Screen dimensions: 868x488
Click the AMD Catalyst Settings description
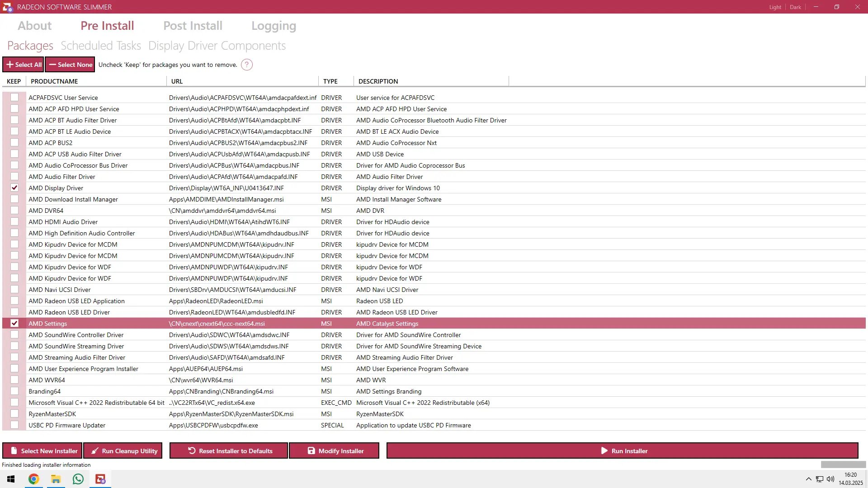pyautogui.click(x=387, y=324)
